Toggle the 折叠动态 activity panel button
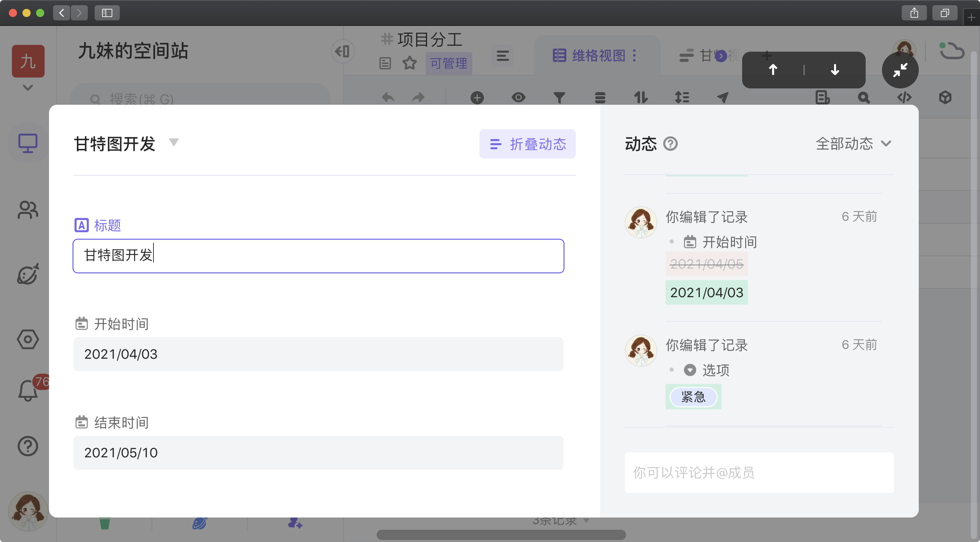The width and height of the screenshot is (980, 542). point(527,144)
